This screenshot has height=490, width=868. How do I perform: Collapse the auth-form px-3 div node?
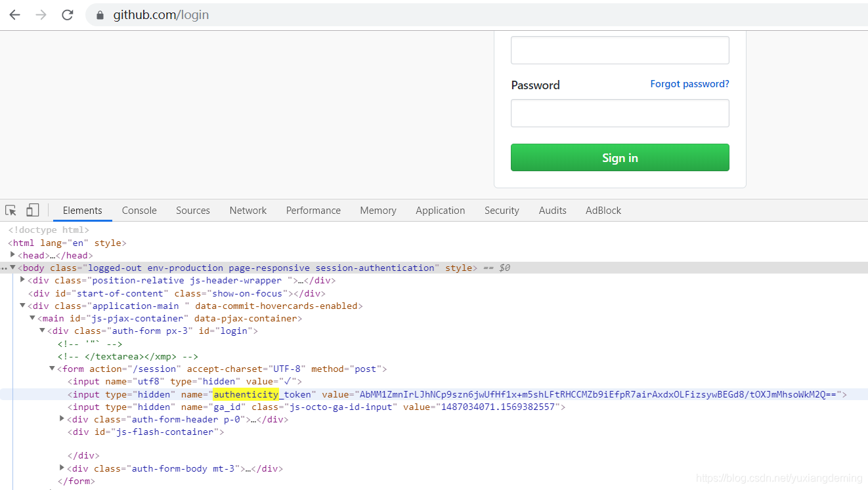click(42, 330)
